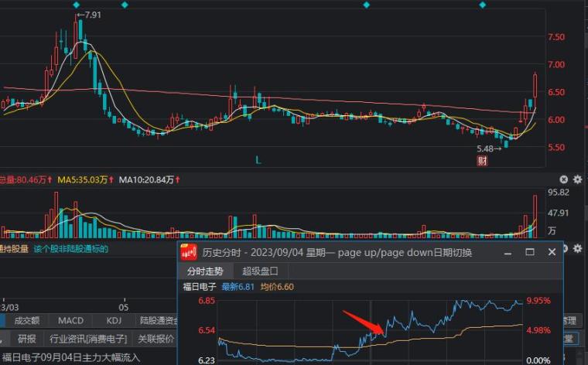Click the 福日电子09月04日主力大幅流入 news headline

coord(71,357)
